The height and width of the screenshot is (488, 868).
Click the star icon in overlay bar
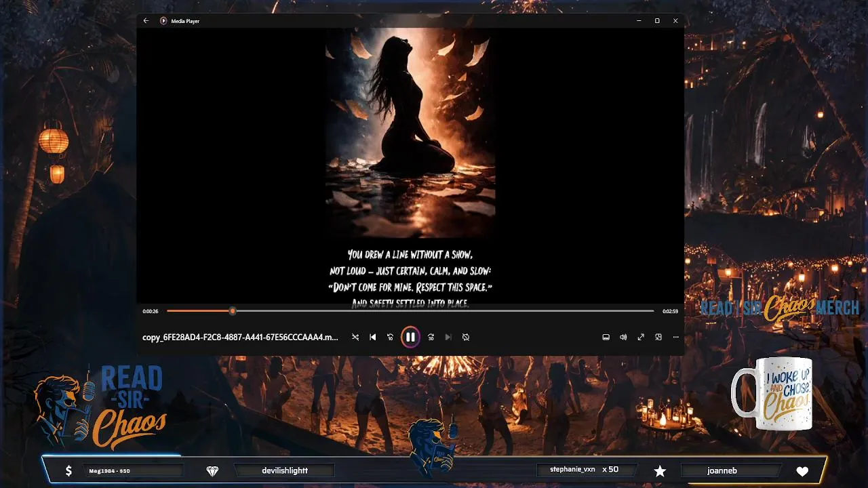(660, 470)
